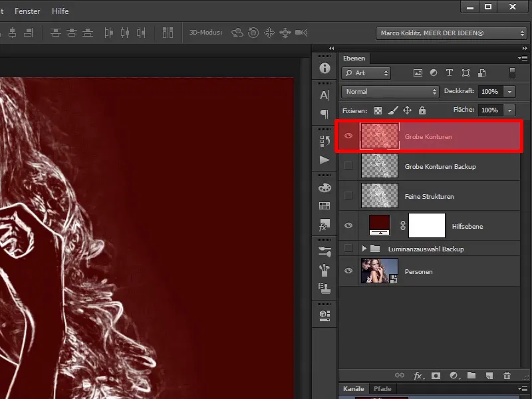Filter layers by adjustment layers
This screenshot has height=399, width=532.
[x=434, y=72]
